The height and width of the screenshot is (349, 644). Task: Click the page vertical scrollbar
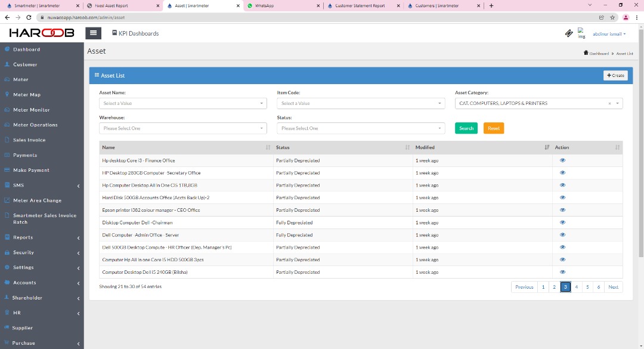640,143
